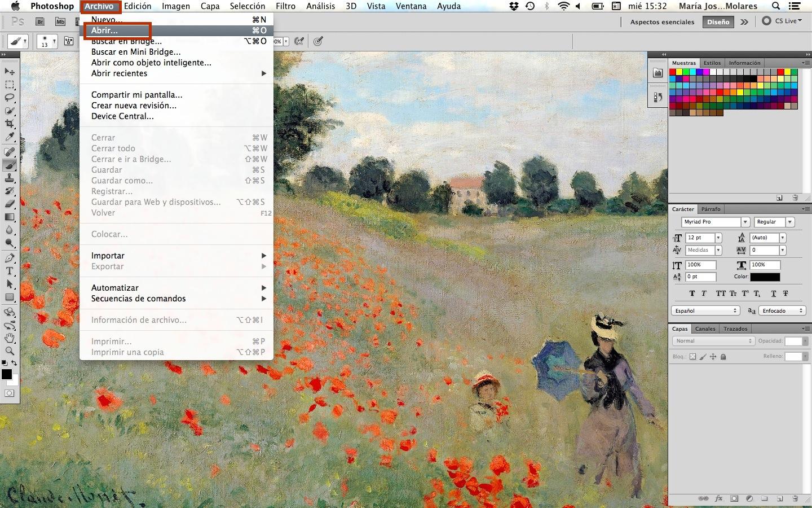Select the Move tool
Image resolution: width=812 pixels, height=508 pixels.
(10, 72)
